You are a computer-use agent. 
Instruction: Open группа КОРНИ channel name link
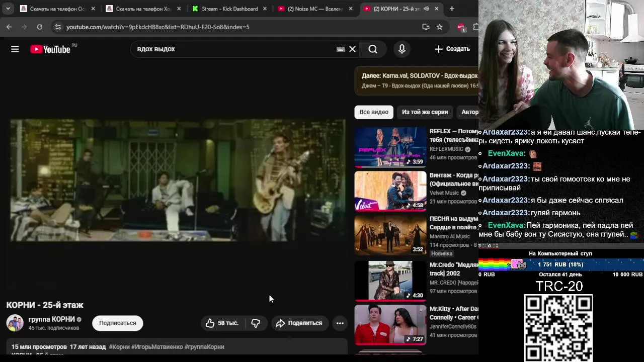pyautogui.click(x=52, y=319)
